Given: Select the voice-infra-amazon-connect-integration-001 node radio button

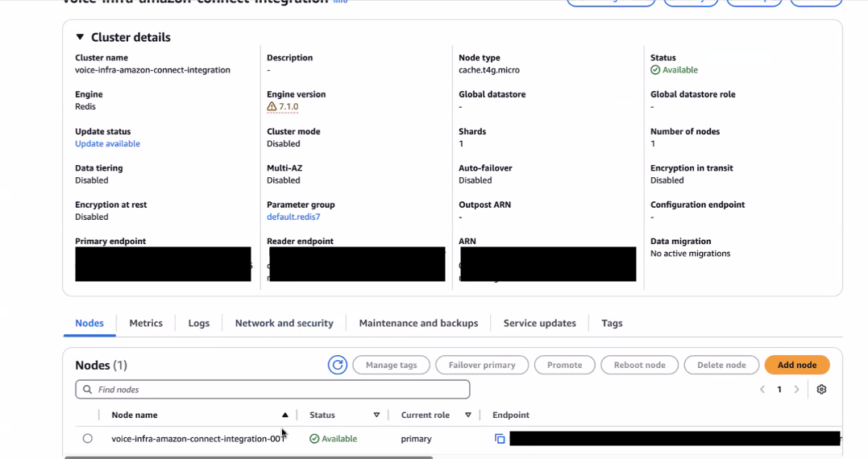Looking at the screenshot, I should click(x=88, y=439).
